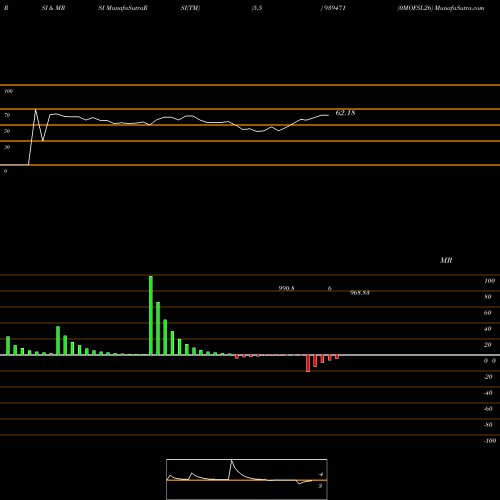The height and width of the screenshot is (500, 500).
Task: Click the 40 label on MR axis
Action: coord(488,329)
